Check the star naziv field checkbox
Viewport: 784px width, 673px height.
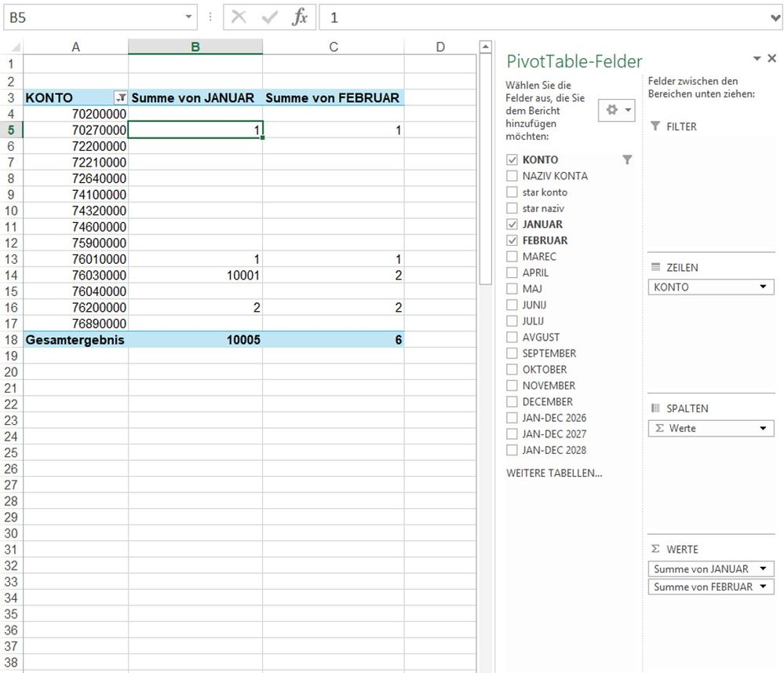click(x=512, y=208)
